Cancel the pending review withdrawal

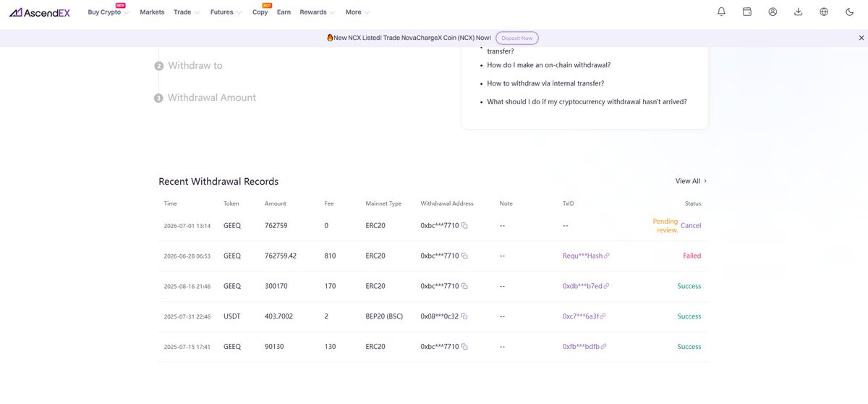pos(691,226)
